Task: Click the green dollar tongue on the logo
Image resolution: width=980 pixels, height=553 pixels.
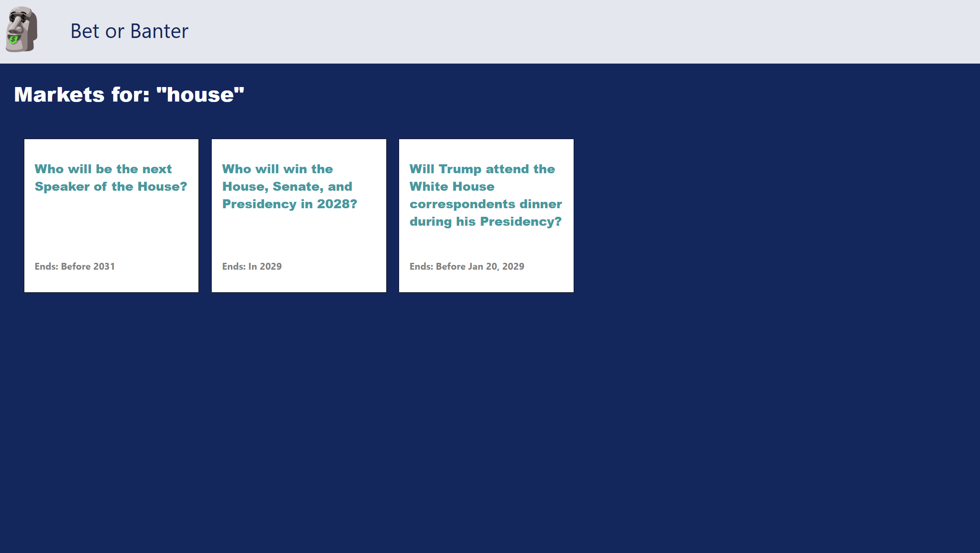Action: 13,40
